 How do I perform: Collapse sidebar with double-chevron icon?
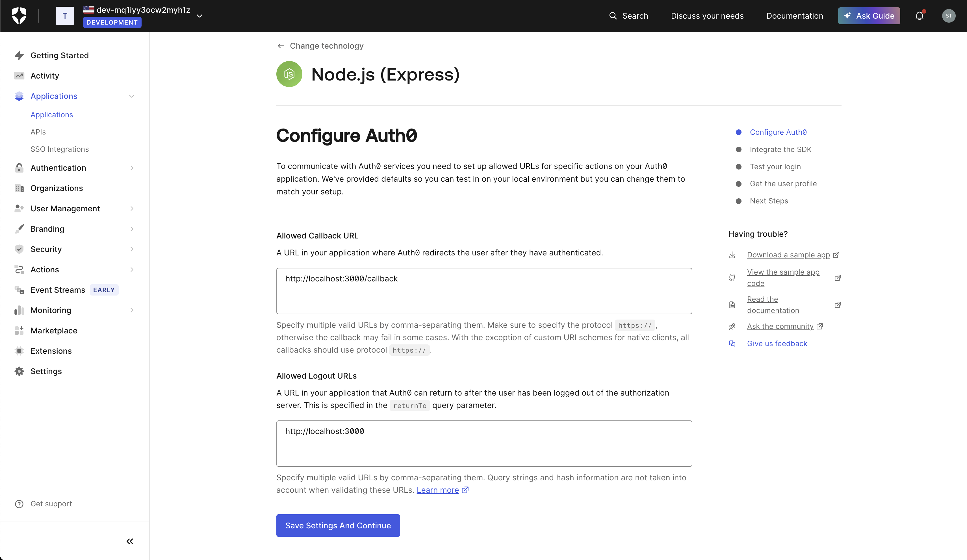click(130, 541)
